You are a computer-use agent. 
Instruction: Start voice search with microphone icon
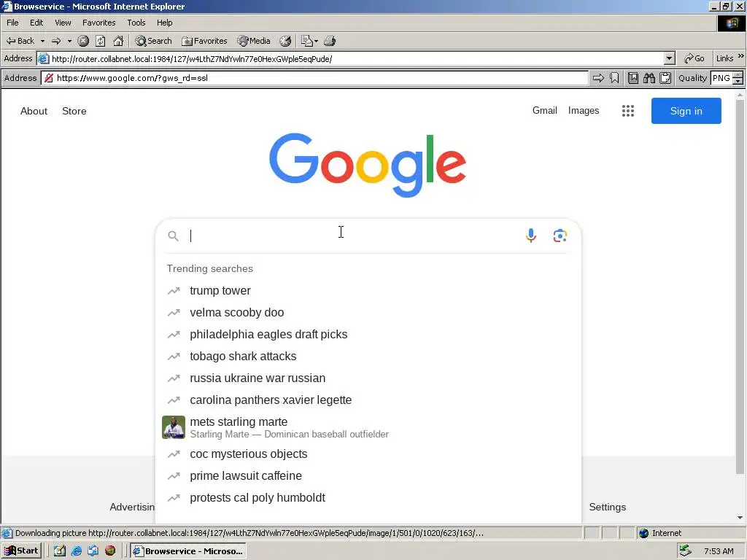(x=531, y=236)
